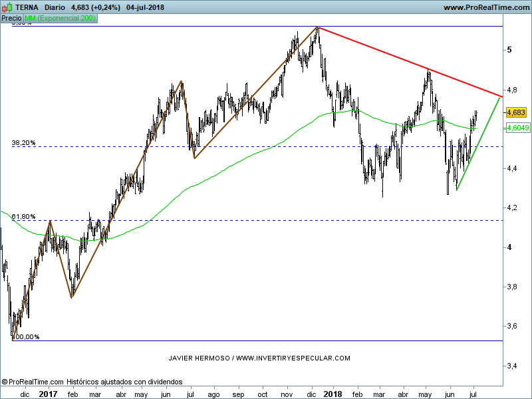Image resolution: width=532 pixels, height=399 pixels.
Task: Click the Diario timeframe label
Action: pyautogui.click(x=55, y=7)
